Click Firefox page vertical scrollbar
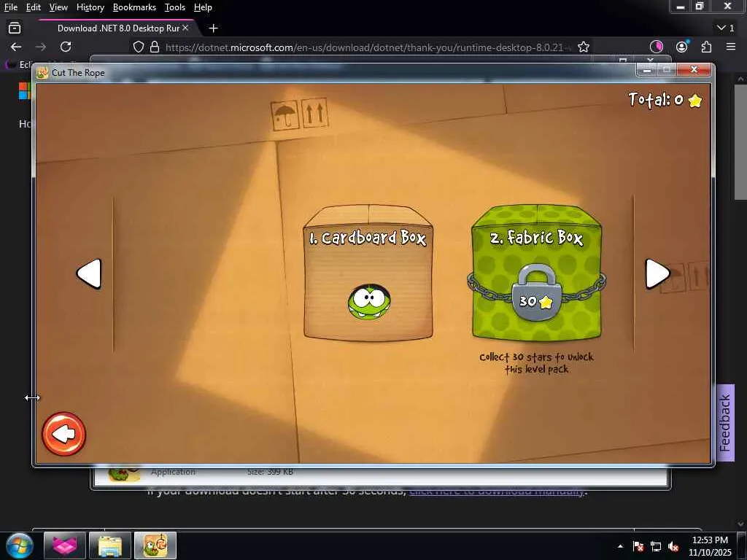The height and width of the screenshot is (560, 747). click(x=740, y=142)
